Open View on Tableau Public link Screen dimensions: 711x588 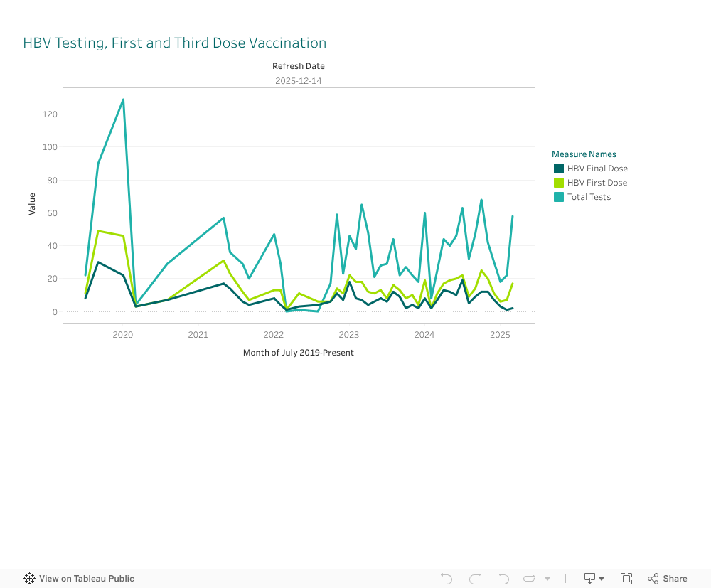pyautogui.click(x=86, y=579)
